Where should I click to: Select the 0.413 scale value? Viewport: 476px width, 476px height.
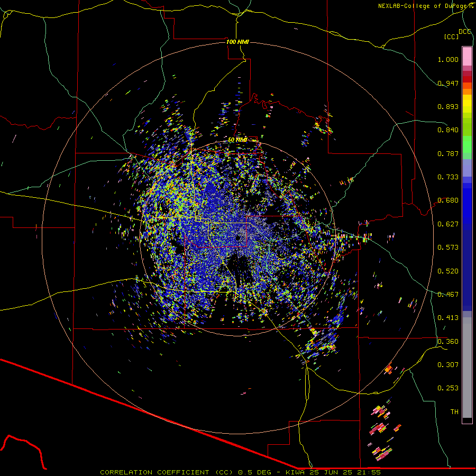coord(448,318)
